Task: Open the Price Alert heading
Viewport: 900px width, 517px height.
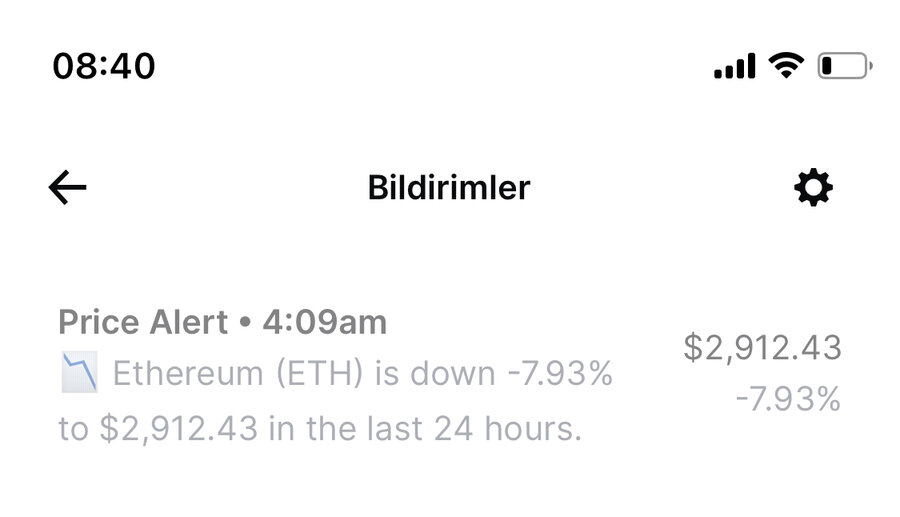Action: click(x=143, y=322)
